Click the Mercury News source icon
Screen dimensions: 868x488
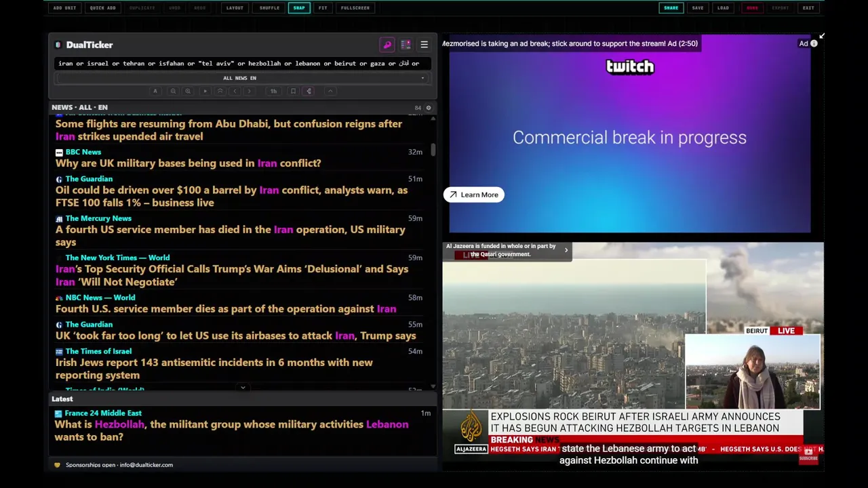point(59,219)
